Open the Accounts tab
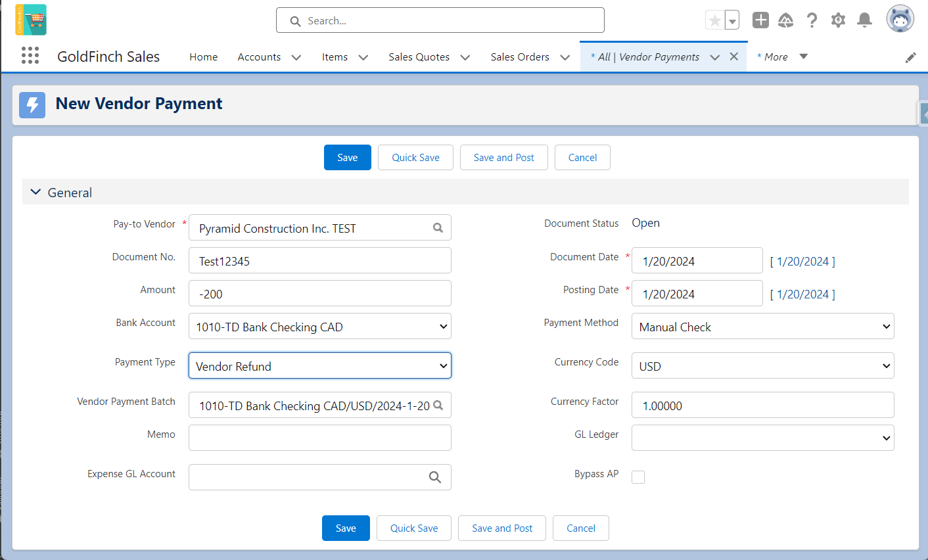Viewport: 928px width, 560px height. (x=259, y=57)
